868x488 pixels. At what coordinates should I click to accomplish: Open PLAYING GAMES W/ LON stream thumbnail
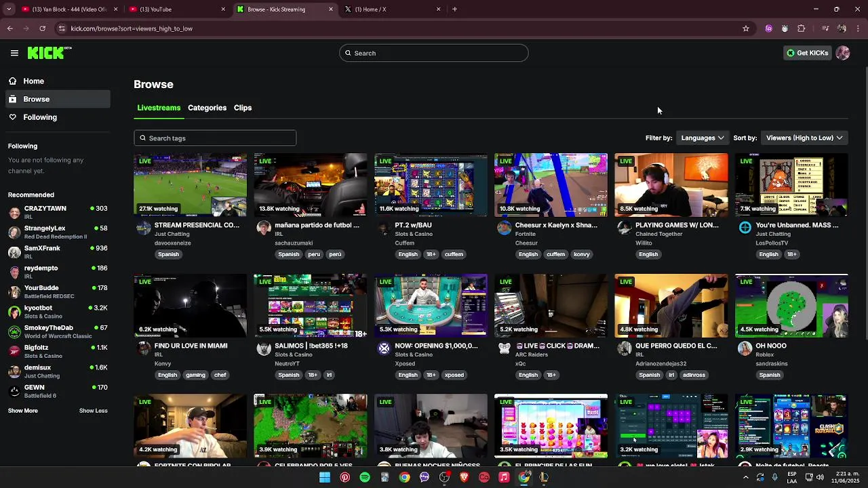671,185
